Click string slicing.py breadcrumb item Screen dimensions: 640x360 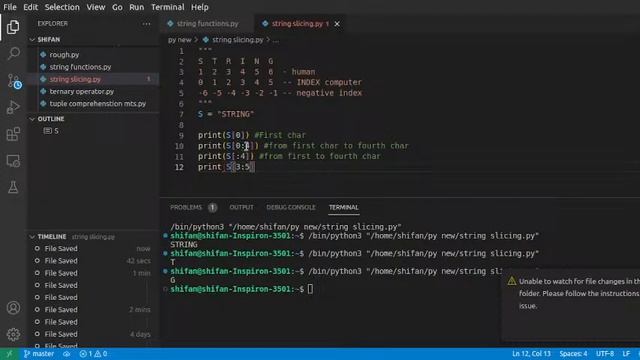pos(238,40)
